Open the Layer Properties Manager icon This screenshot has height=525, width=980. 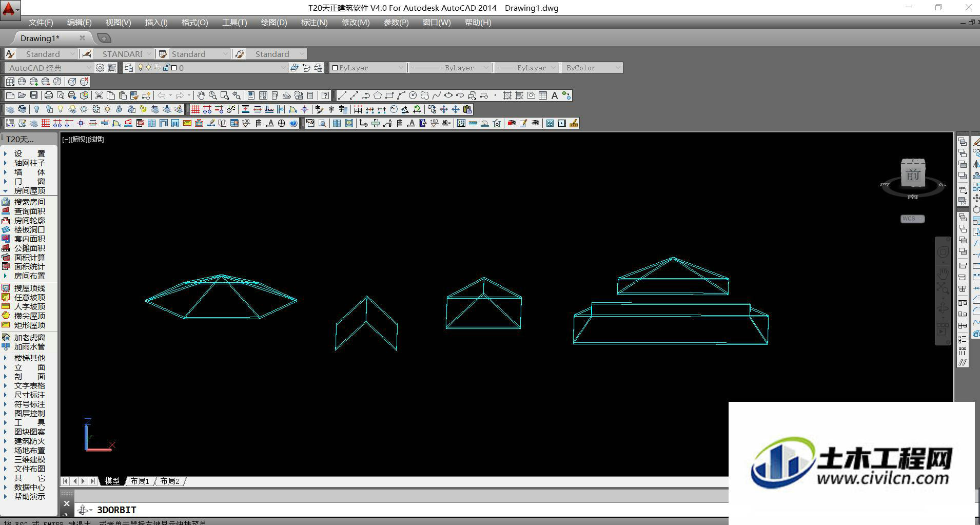[x=129, y=68]
